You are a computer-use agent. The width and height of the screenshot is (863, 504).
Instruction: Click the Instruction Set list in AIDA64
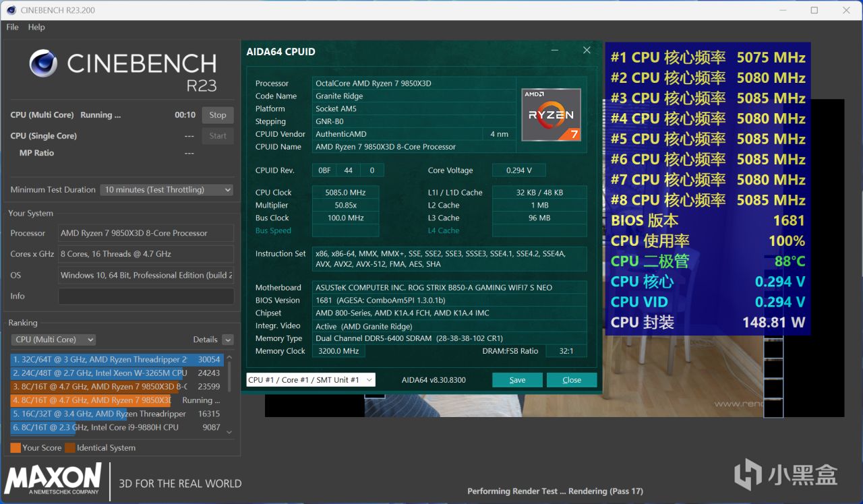(450, 259)
